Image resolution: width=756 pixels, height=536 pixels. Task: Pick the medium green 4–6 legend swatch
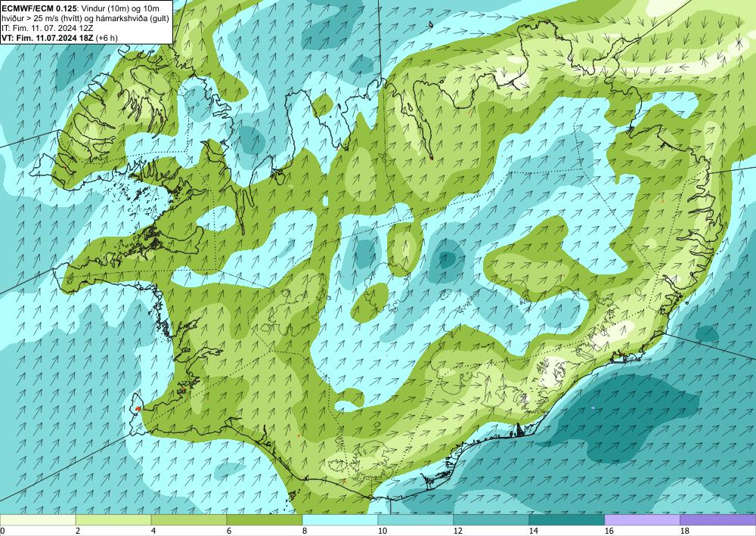coord(189,520)
